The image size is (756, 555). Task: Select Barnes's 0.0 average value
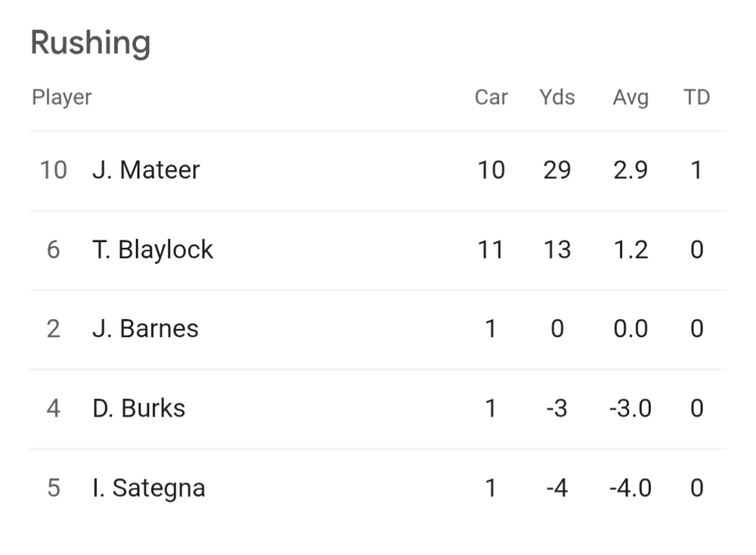(631, 329)
